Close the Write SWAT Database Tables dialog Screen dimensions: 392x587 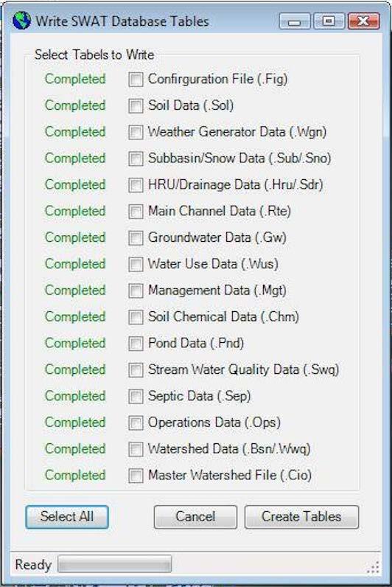coord(363,21)
